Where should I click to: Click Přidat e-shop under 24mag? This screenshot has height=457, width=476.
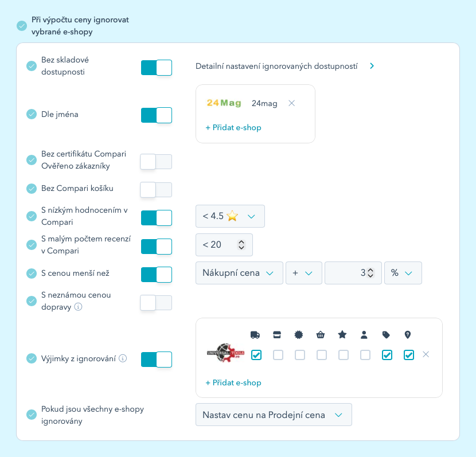[233, 127]
